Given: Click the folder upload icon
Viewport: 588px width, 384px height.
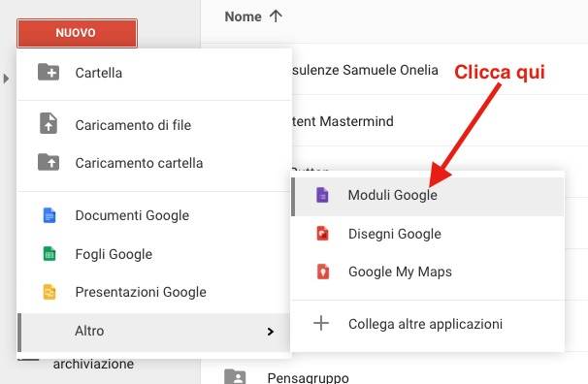Looking at the screenshot, I should [49, 162].
